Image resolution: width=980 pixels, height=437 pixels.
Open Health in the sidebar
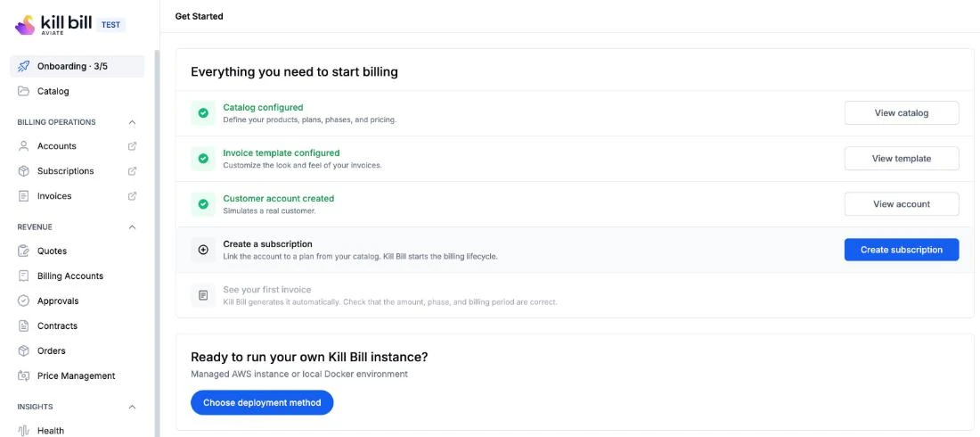(x=77, y=431)
